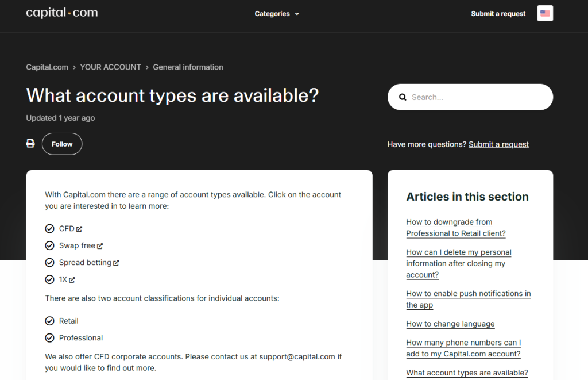Click the Articles in this section heading

[x=467, y=197]
